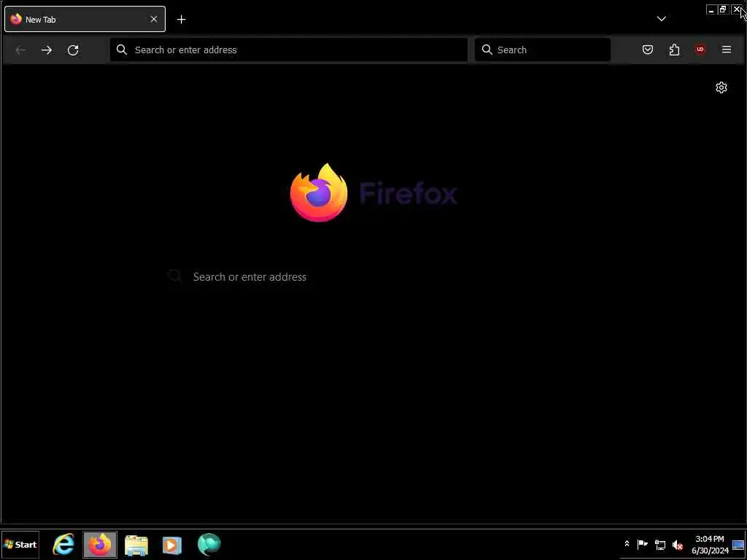Select the Firefox taskbar button

100,544
